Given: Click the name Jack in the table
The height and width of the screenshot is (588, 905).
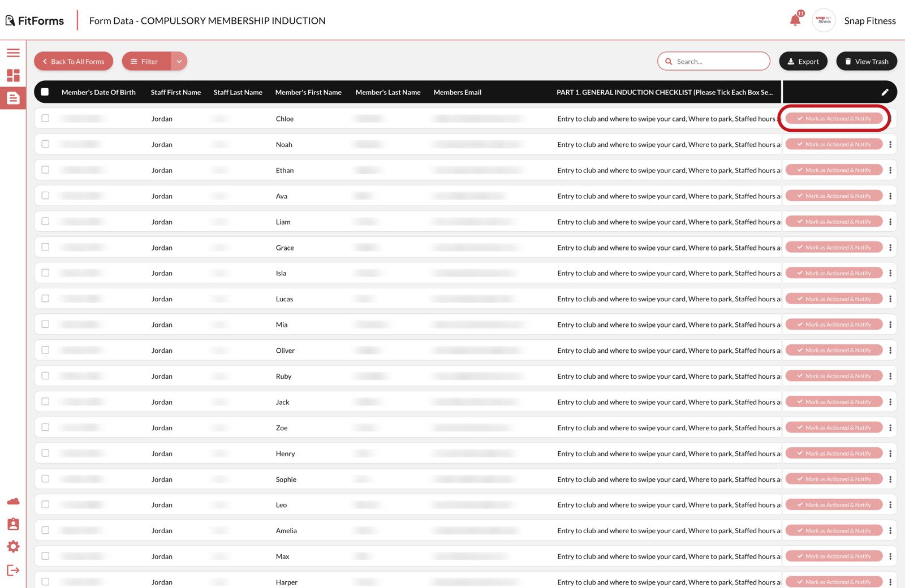Looking at the screenshot, I should (283, 402).
